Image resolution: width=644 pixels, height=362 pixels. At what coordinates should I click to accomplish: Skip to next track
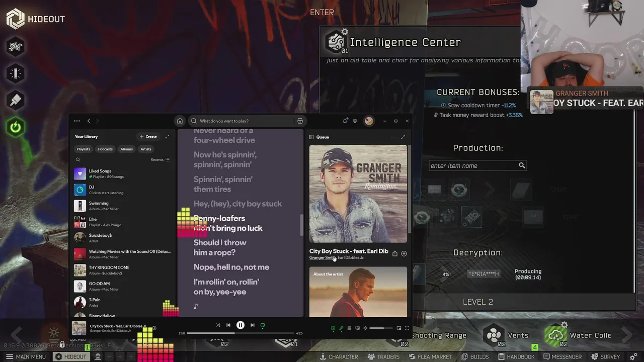click(x=253, y=325)
